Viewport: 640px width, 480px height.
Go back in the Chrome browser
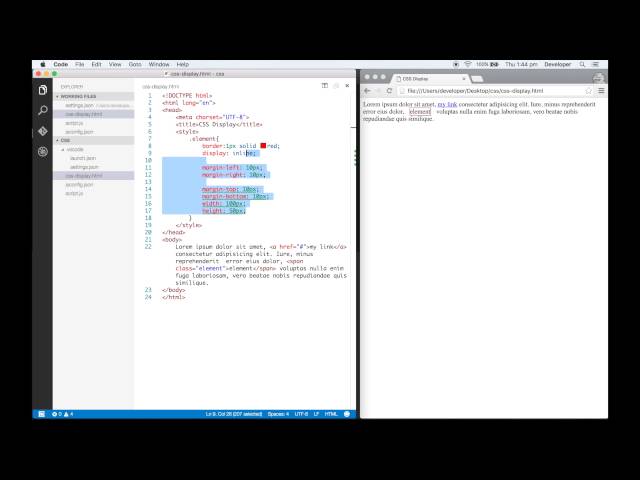[x=367, y=91]
